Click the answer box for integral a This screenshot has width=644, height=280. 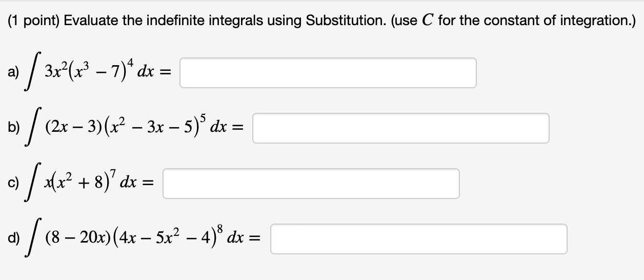(x=328, y=73)
